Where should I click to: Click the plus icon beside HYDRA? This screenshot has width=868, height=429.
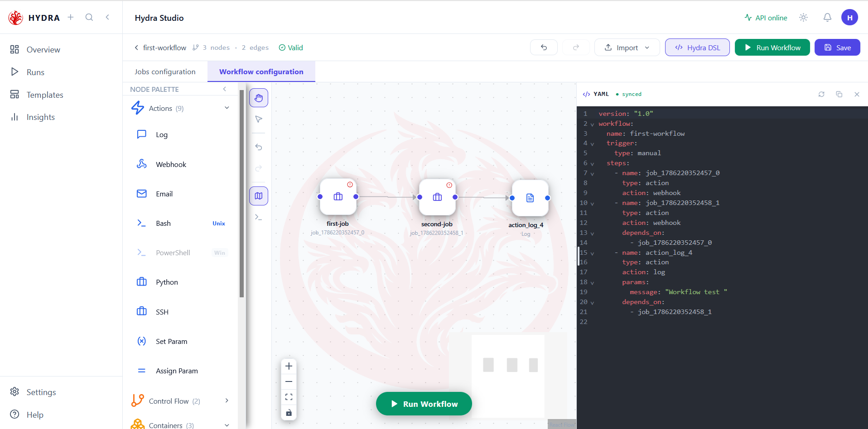[71, 17]
